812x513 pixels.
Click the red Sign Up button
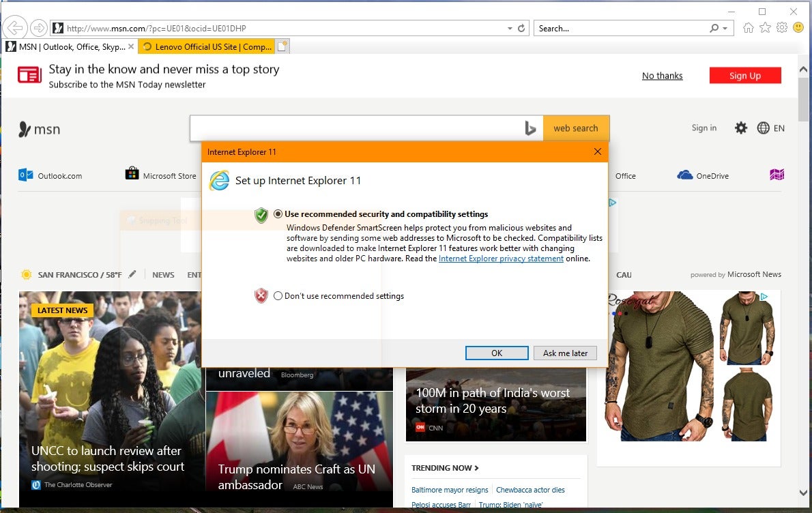745,76
